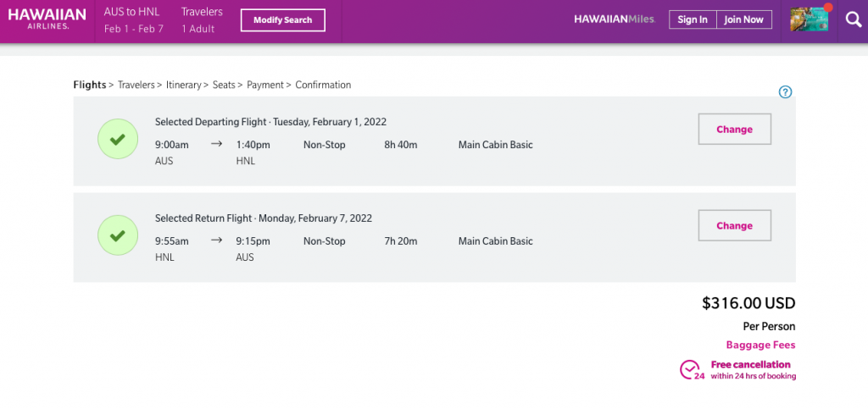Click the Travelers 1 Adult header summary

[202, 20]
